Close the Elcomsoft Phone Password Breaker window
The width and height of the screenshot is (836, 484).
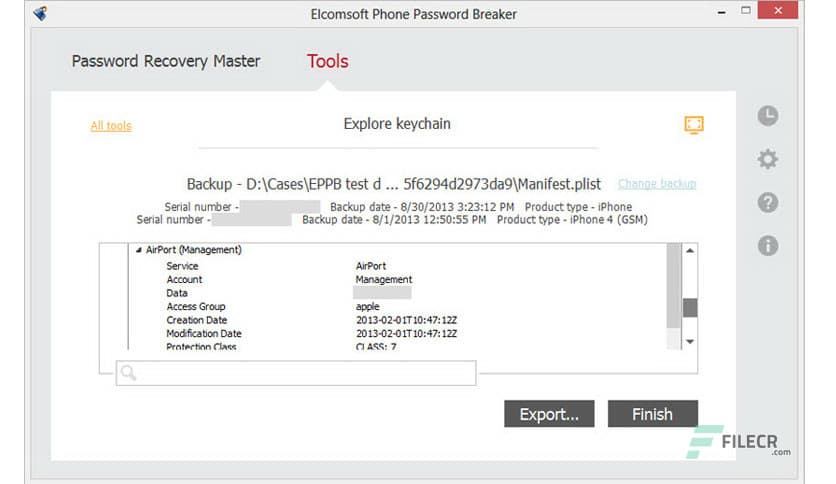pos(778,10)
